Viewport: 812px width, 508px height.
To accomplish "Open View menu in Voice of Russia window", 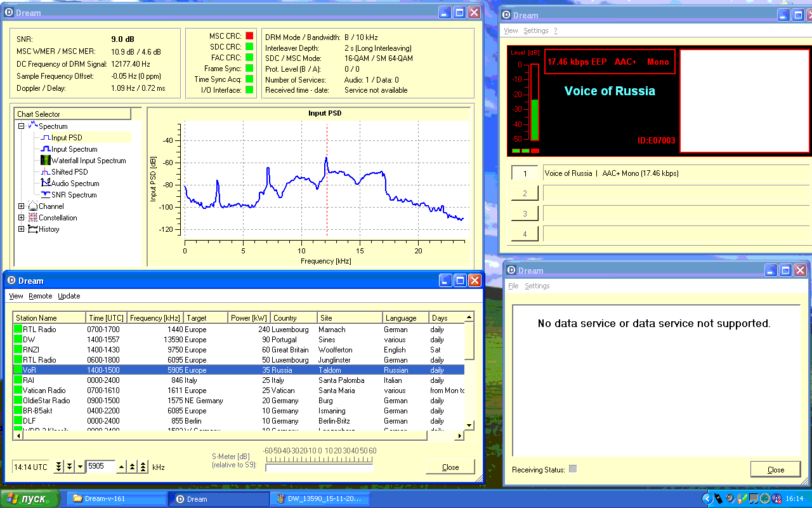I will (x=511, y=30).
